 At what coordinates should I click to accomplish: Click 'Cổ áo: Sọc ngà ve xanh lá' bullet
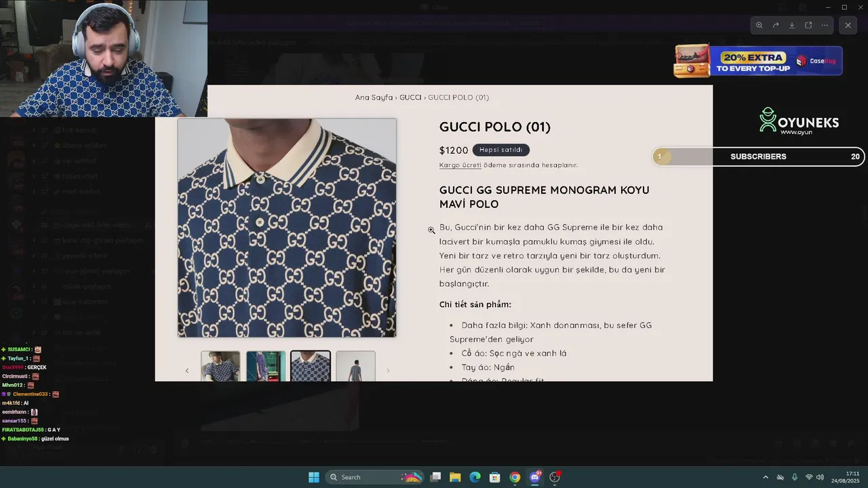514,353
